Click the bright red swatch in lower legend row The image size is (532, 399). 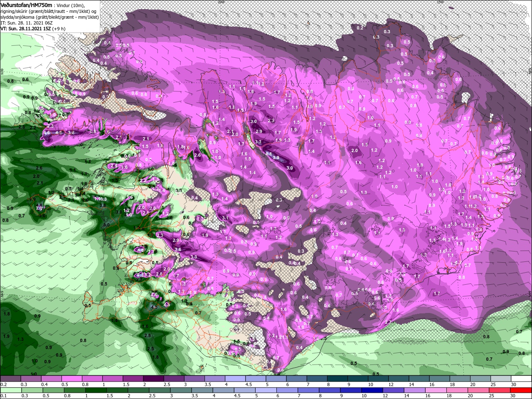point(521,390)
